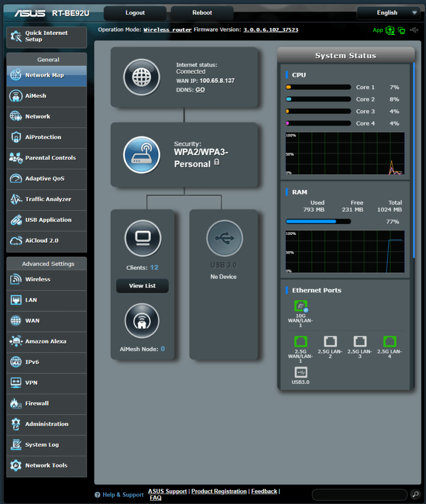The height and width of the screenshot is (504, 426).
Task: Click the AiMesh Node house icon
Action: click(x=142, y=321)
